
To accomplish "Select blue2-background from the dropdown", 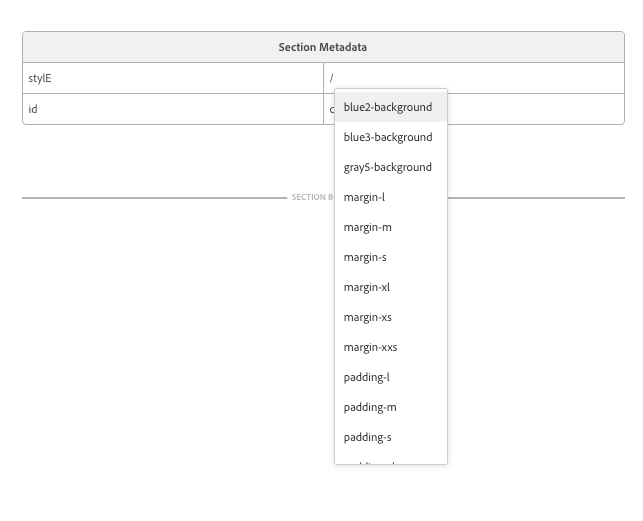I will click(x=391, y=107).
